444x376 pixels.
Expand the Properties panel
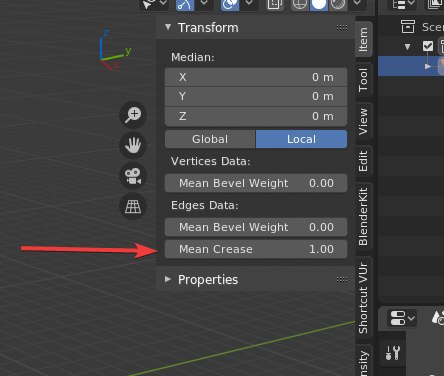pyautogui.click(x=168, y=279)
